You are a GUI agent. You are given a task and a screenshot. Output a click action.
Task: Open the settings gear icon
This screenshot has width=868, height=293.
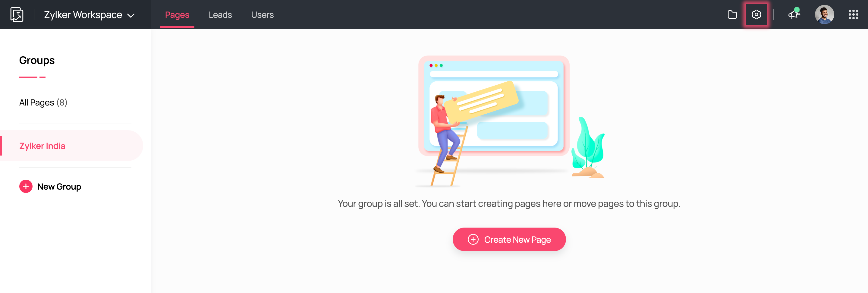[x=756, y=14]
